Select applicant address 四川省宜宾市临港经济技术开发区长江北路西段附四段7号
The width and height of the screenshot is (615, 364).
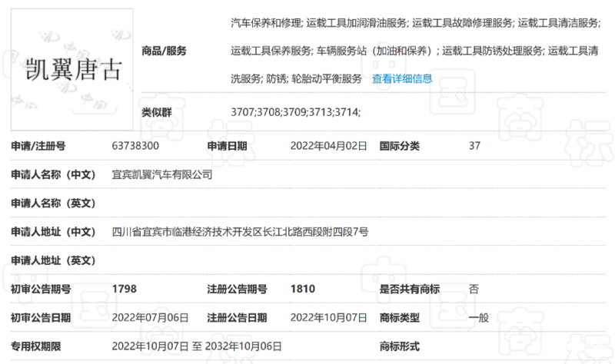[240, 232]
